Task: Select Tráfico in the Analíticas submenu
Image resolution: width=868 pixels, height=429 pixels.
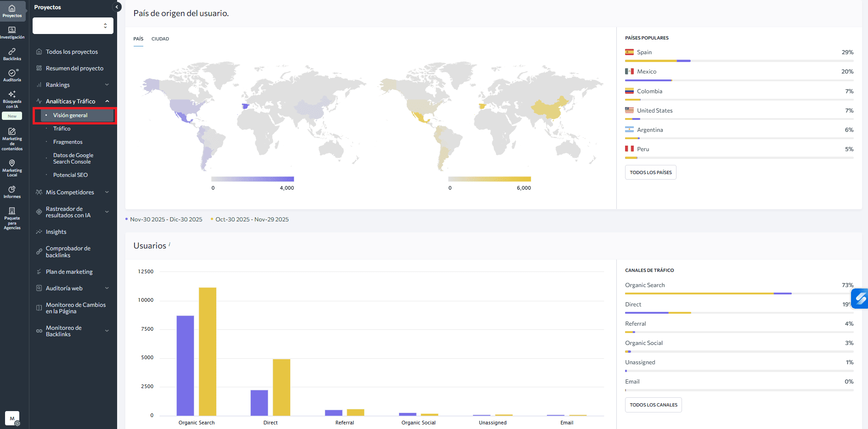Action: pos(62,128)
